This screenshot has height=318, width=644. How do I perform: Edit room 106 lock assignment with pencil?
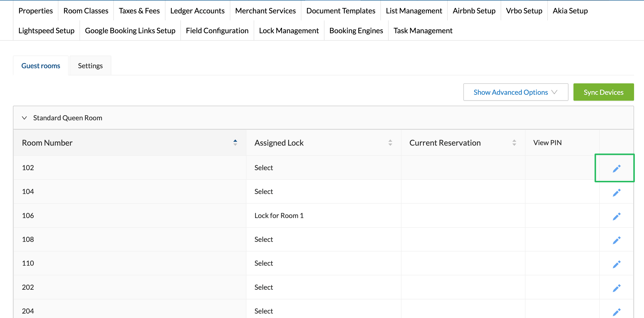click(x=616, y=216)
